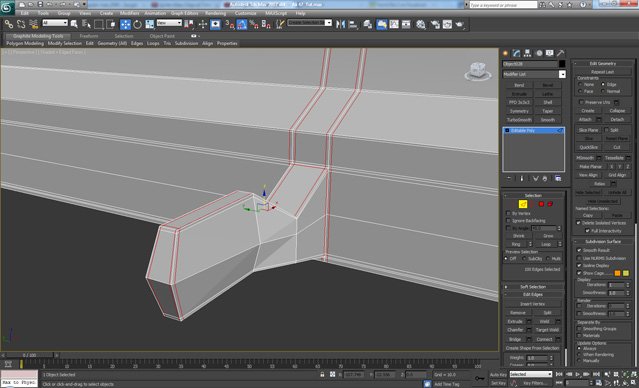Viewport: 639px width, 388px height.
Task: Open the Modifier List dropdown
Action: [x=534, y=74]
